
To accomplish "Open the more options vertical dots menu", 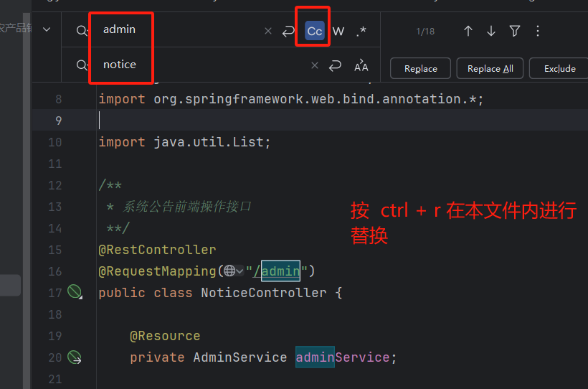I will pyautogui.click(x=538, y=31).
